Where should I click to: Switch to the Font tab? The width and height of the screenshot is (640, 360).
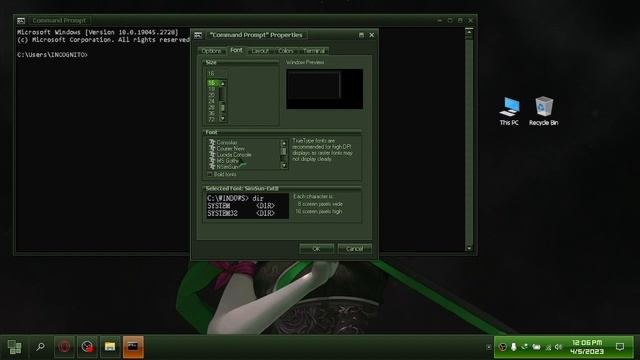pyautogui.click(x=236, y=50)
